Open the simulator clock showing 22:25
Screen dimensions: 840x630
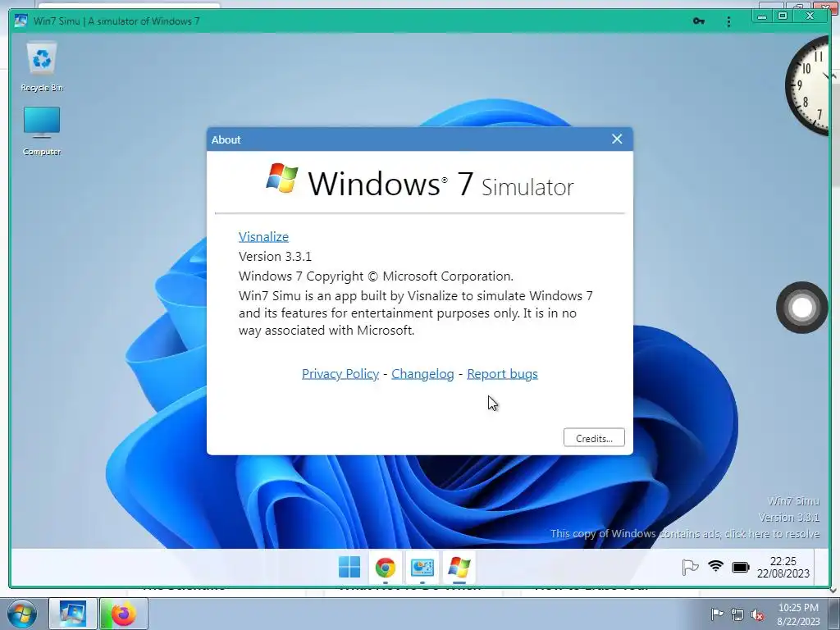783,568
